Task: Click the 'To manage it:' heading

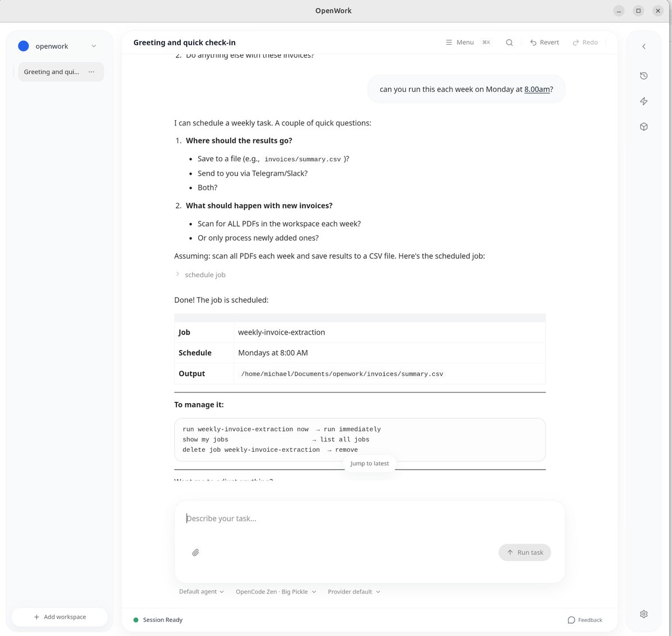Action: [199, 404]
